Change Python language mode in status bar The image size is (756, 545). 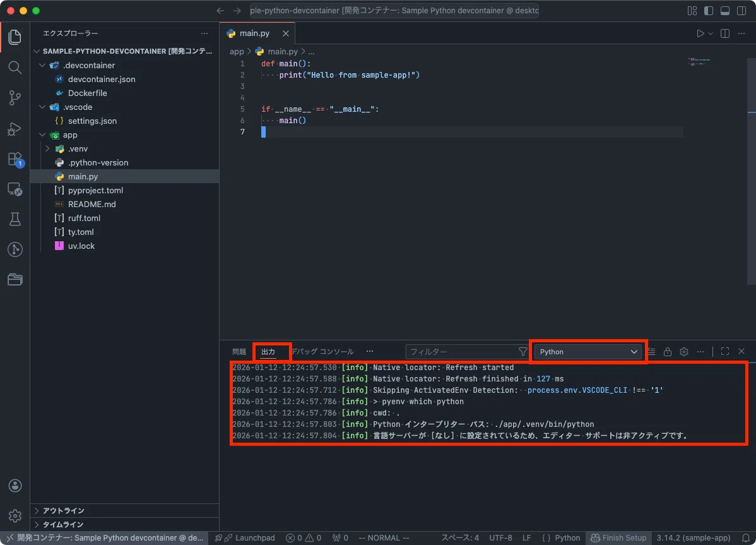tap(567, 538)
